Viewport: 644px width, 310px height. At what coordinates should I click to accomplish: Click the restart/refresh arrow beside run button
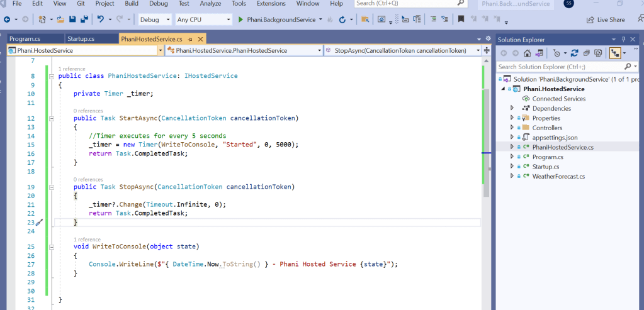click(342, 19)
